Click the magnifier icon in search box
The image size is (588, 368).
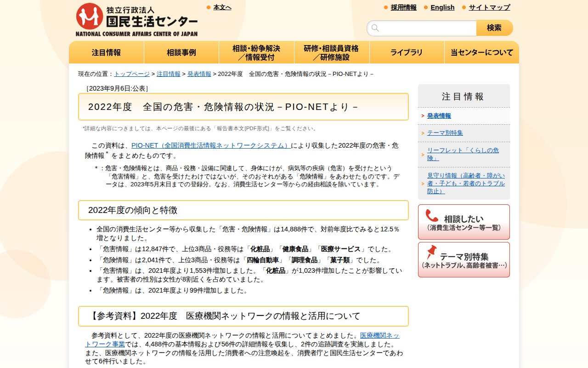pyautogui.click(x=375, y=28)
